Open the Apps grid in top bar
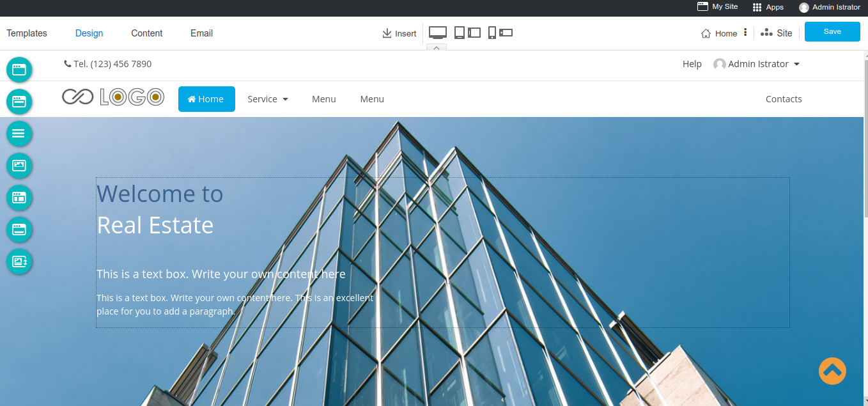Image resolution: width=868 pixels, height=406 pixels. click(x=768, y=7)
